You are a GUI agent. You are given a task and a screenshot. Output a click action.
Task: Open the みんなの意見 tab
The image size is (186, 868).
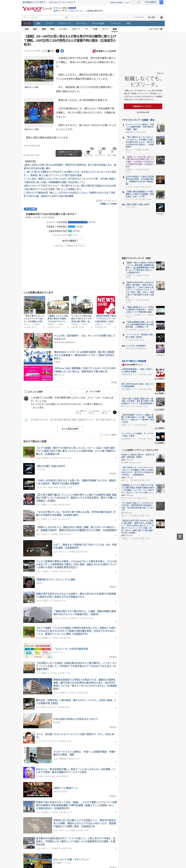coord(98,24)
